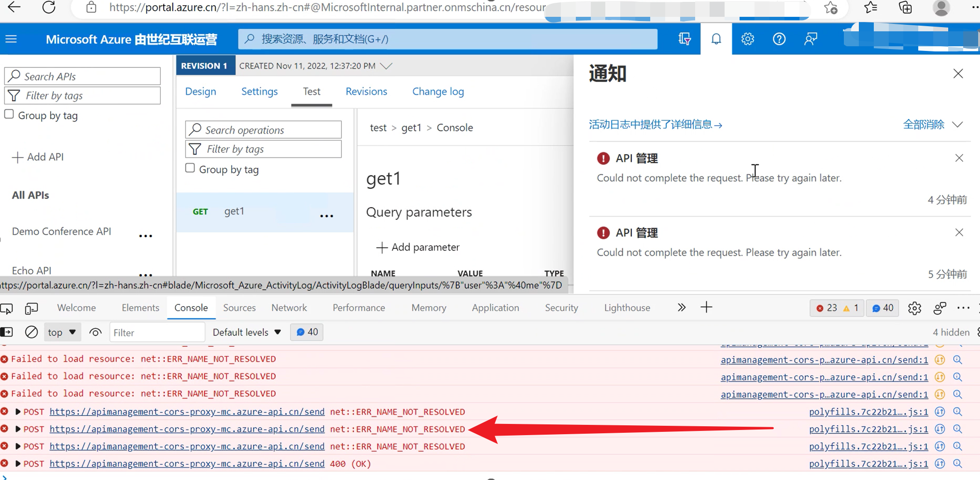Image resolution: width=980 pixels, height=480 pixels.
Task: Open the Network tab in DevTools
Action: (289, 308)
